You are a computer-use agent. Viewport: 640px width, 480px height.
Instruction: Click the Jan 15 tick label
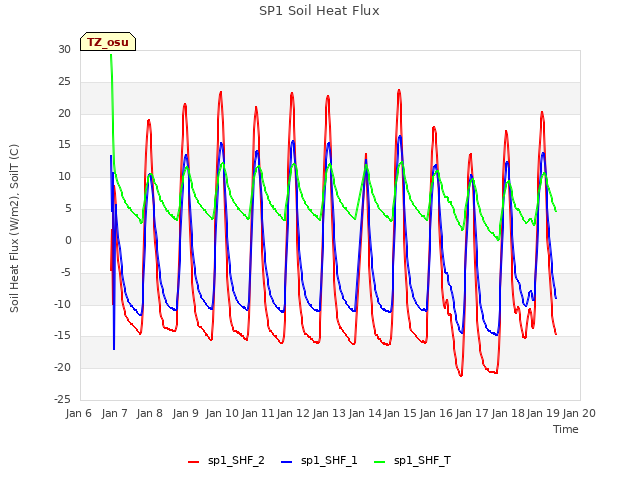point(400,413)
